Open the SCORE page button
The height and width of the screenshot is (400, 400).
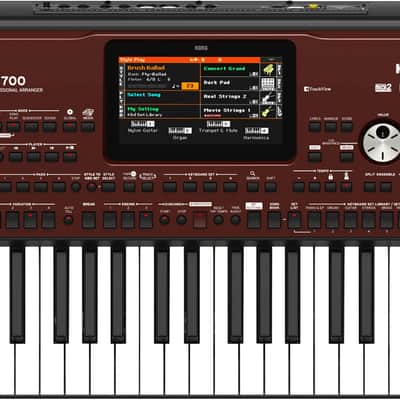tap(347, 126)
